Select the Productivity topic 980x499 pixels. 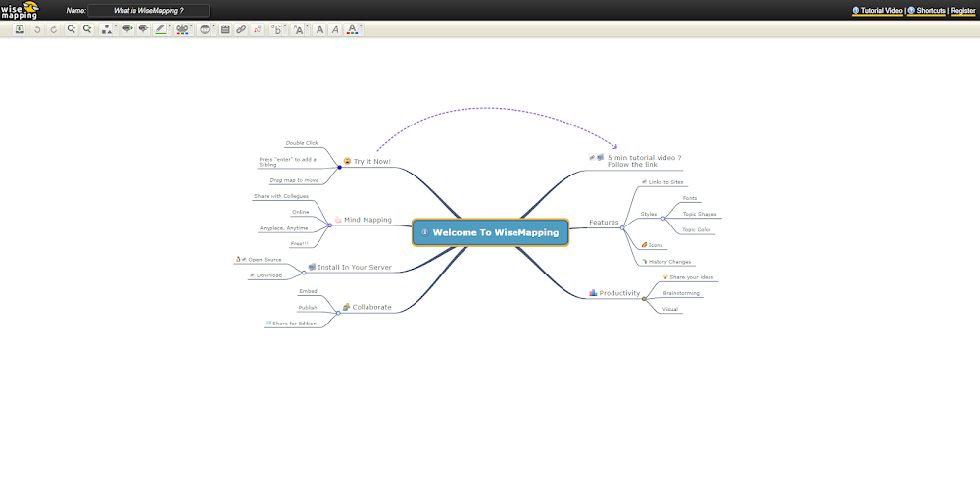pyautogui.click(x=615, y=293)
